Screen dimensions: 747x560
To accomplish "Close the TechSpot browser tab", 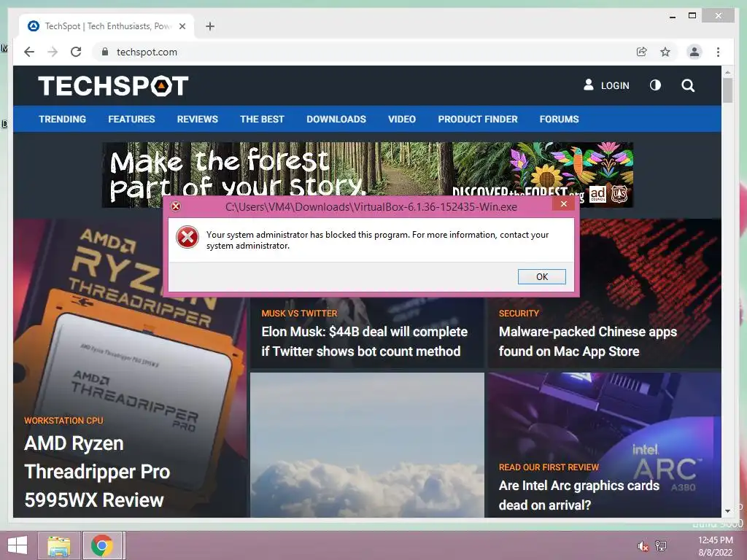I will [182, 26].
